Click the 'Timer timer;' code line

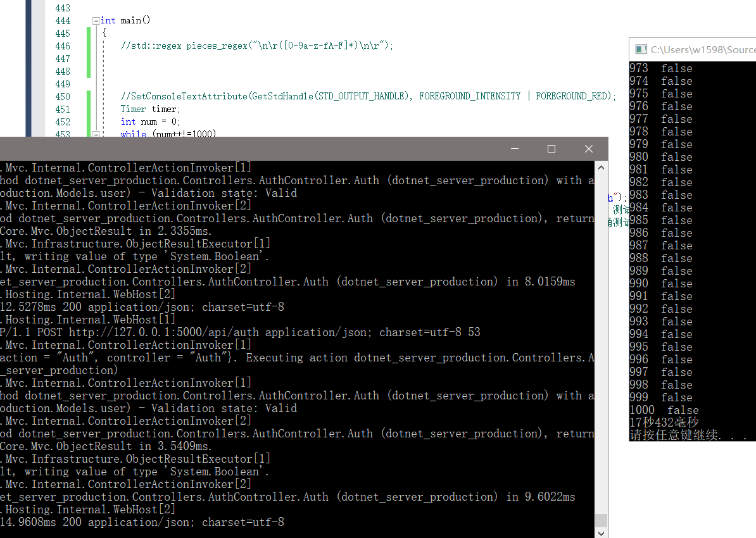click(151, 109)
